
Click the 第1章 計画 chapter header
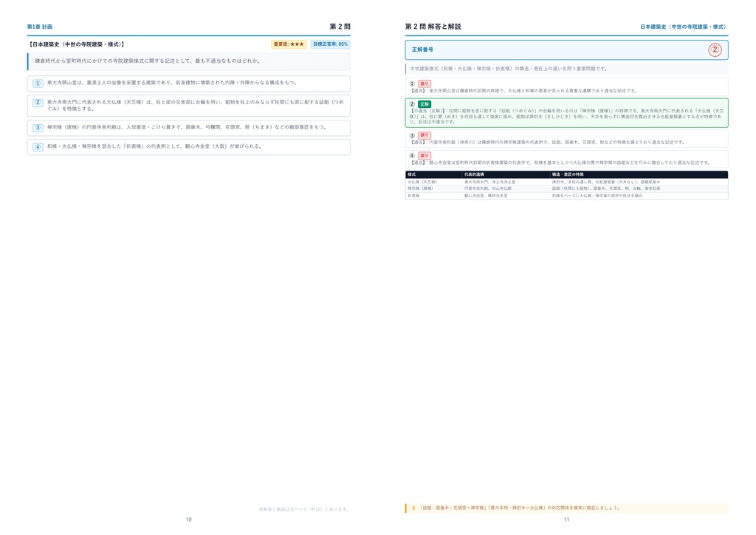pos(40,27)
